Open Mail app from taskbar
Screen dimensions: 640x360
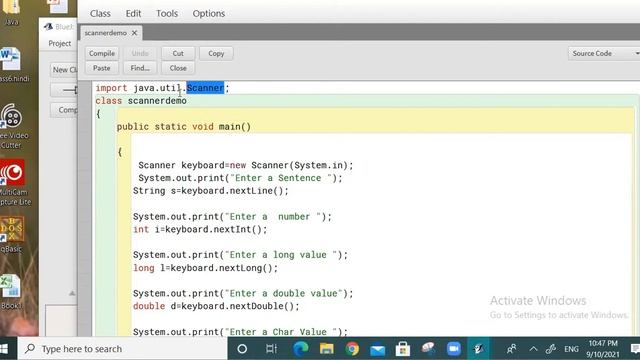tap(378, 349)
